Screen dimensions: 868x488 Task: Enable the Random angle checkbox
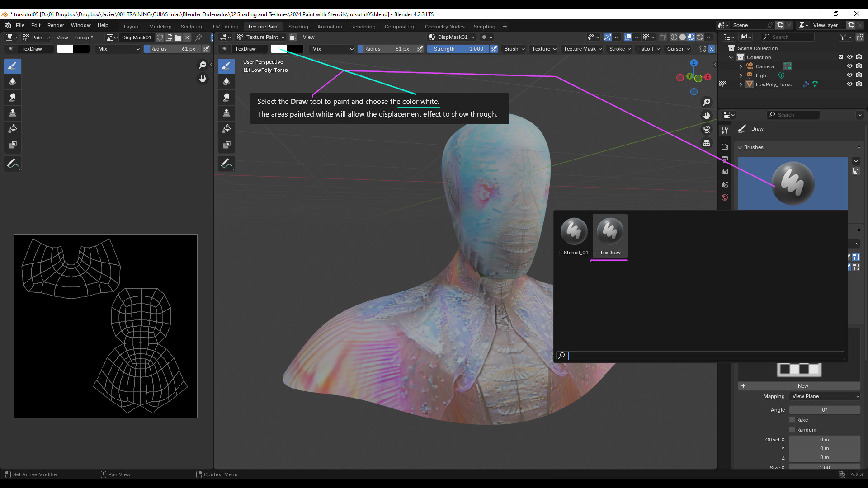[792, 430]
